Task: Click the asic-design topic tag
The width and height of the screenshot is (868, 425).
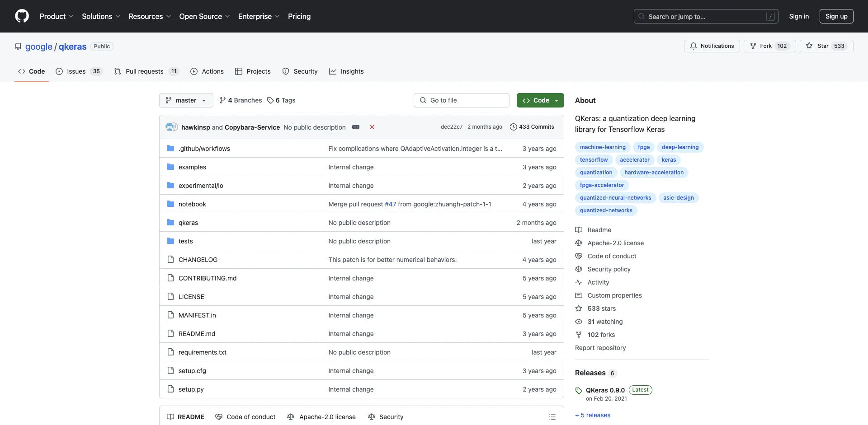Action: pyautogui.click(x=679, y=198)
